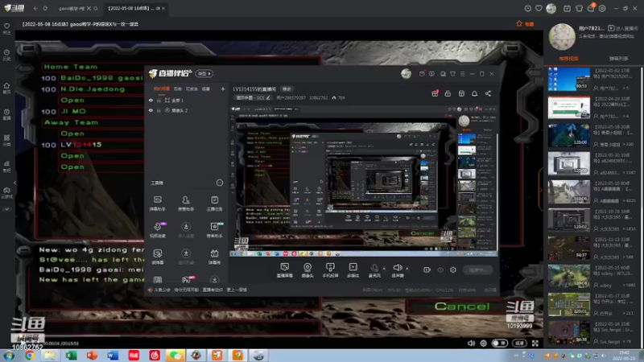The image size is (644, 362).
Task: Go to home icon in the left sidebar
Action: pos(6,86)
